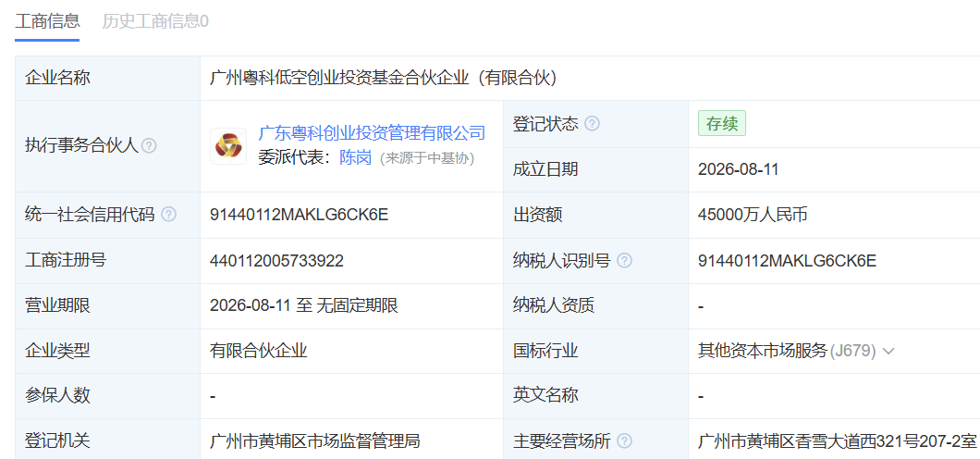Click help icon beside 登记状态
Viewport: 980px width, 459px height.
coord(592,124)
